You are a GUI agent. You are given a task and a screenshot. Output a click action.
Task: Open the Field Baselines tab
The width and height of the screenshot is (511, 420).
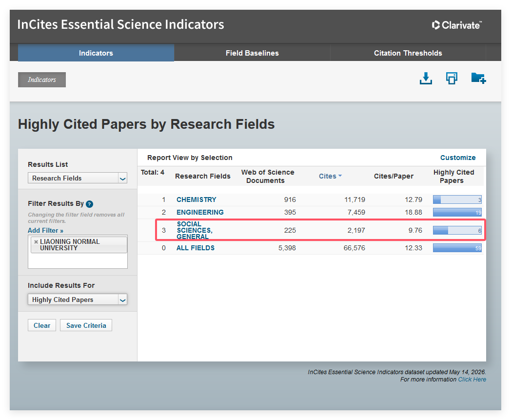point(252,53)
